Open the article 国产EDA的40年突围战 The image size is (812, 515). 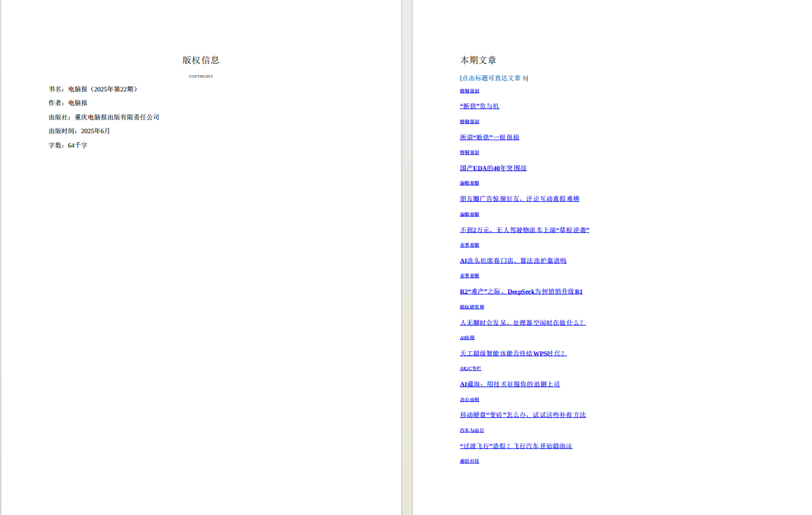pos(493,168)
